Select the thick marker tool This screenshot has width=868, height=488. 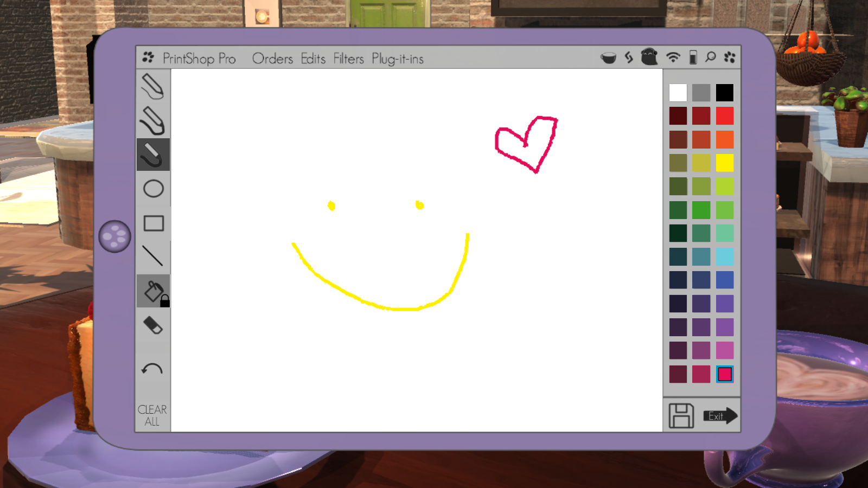tap(152, 155)
